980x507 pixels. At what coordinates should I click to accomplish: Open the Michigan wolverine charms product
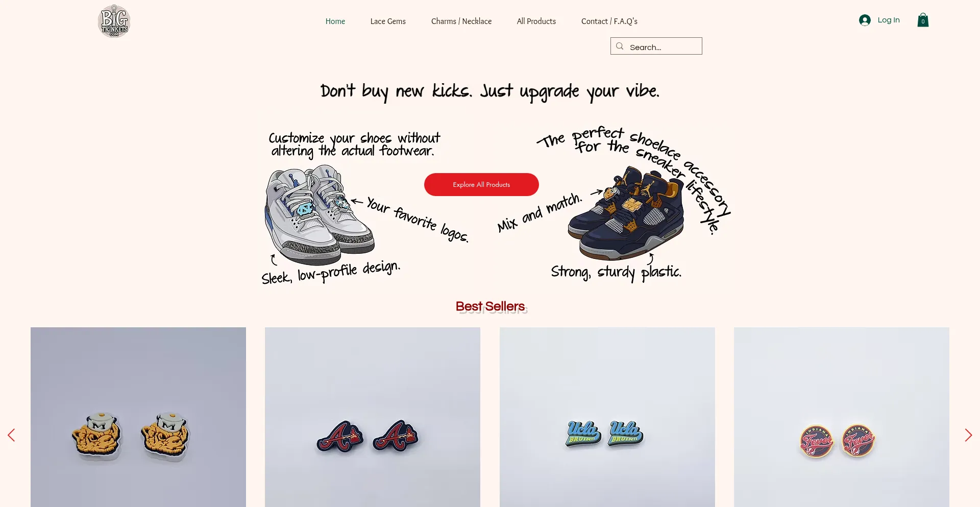(138, 417)
